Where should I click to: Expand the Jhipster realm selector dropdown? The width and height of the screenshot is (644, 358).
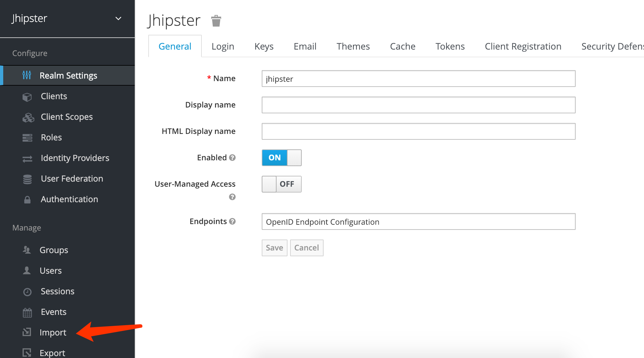point(118,18)
